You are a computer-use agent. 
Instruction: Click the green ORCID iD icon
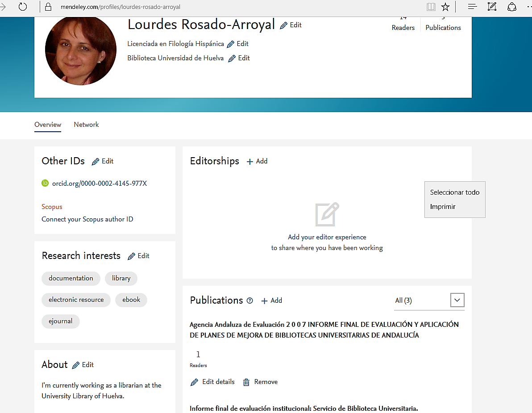(45, 183)
